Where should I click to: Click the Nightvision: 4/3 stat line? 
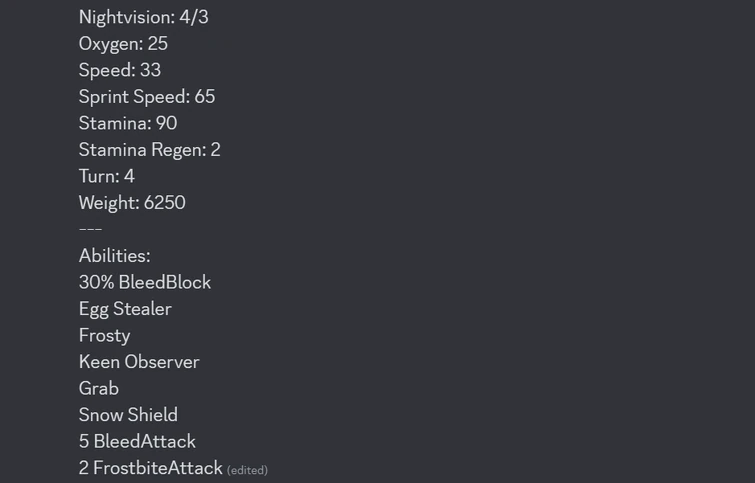(x=143, y=17)
